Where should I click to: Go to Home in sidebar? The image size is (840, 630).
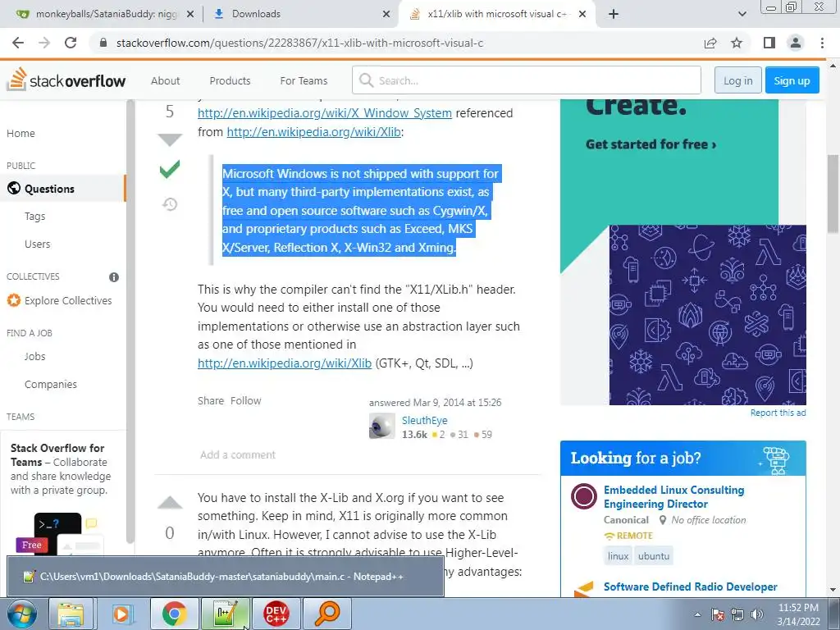click(21, 134)
